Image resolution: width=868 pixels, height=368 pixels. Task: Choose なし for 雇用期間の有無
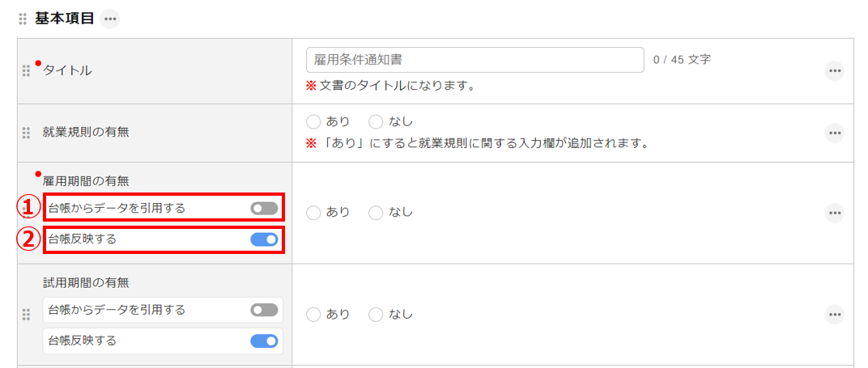[x=376, y=213]
